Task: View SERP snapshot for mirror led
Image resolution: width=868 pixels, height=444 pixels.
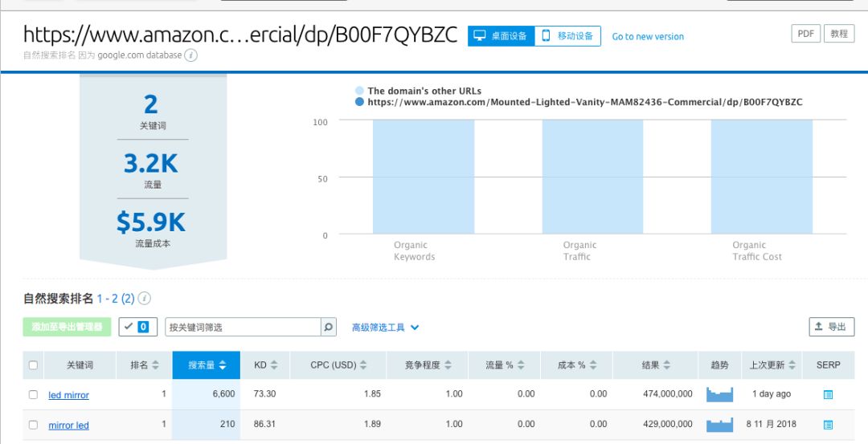Action: [828, 425]
